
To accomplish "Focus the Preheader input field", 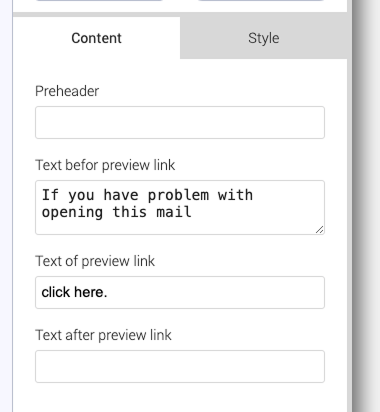I will (180, 122).
